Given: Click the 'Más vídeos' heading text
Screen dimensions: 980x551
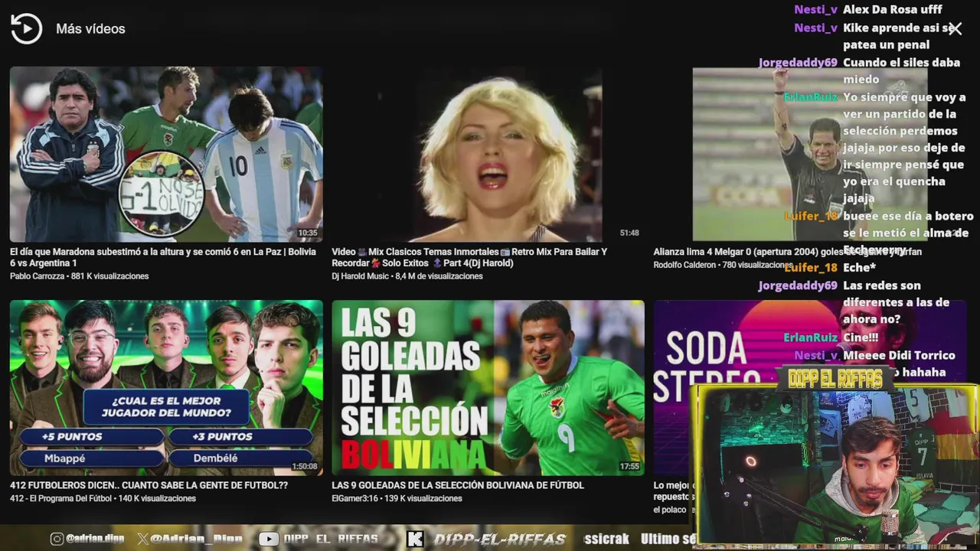Looking at the screenshot, I should coord(90,29).
